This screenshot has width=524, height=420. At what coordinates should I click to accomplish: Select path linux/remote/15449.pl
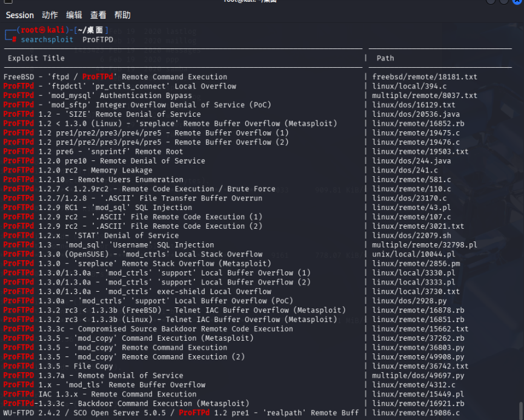418,395
